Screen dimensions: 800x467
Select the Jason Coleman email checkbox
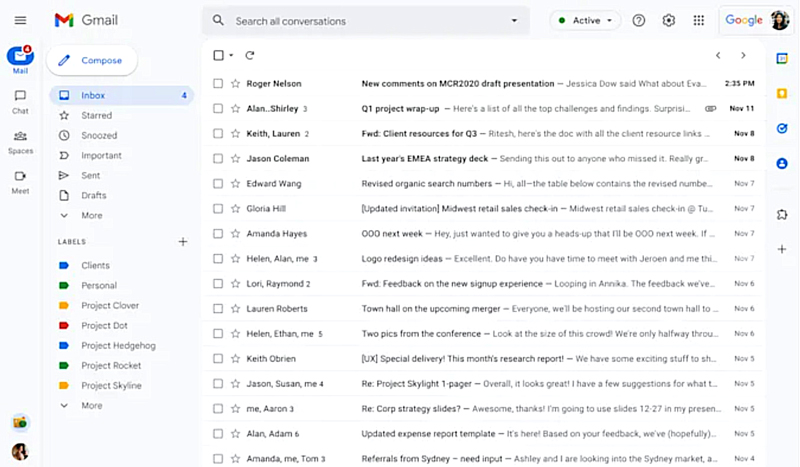click(218, 159)
